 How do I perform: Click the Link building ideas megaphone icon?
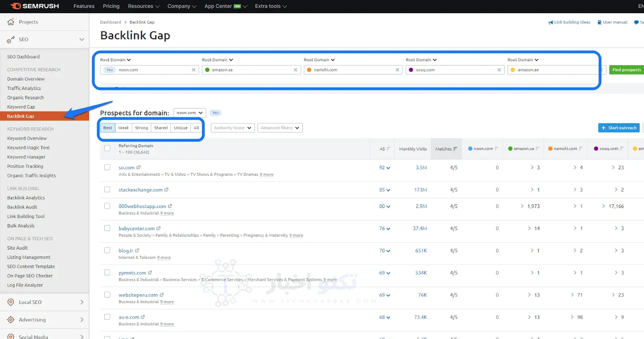(x=551, y=23)
